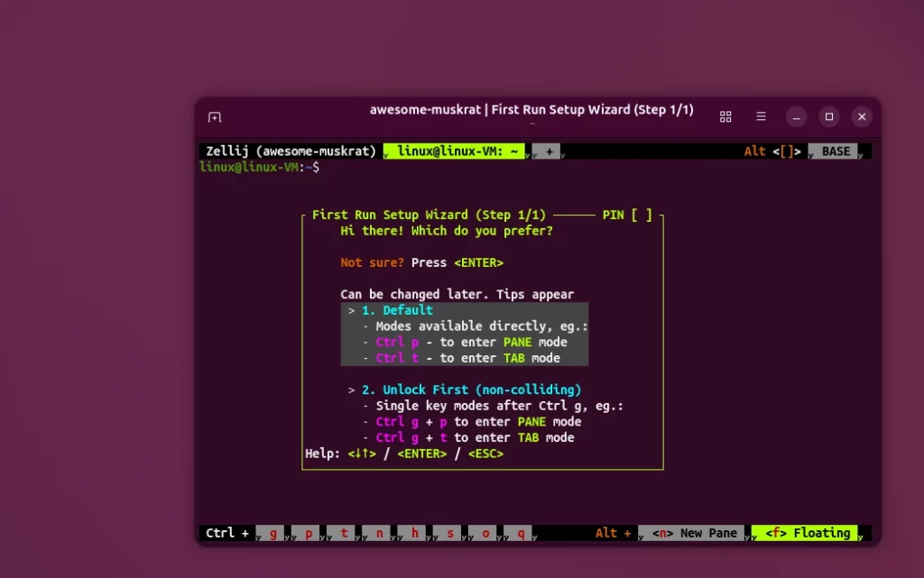Click the Zellij (awesome-muskrat) session label
The image size is (924, 578).
coord(291,151)
